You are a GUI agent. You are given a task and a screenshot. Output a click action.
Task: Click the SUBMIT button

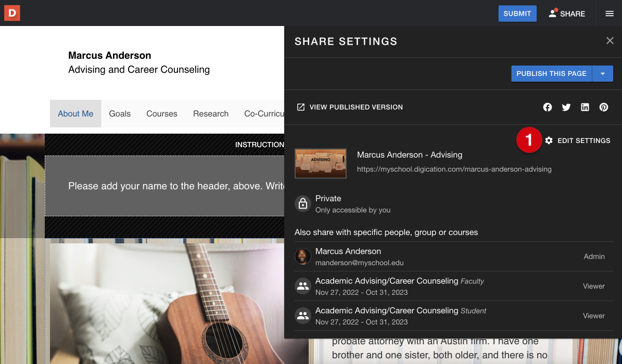tap(517, 14)
